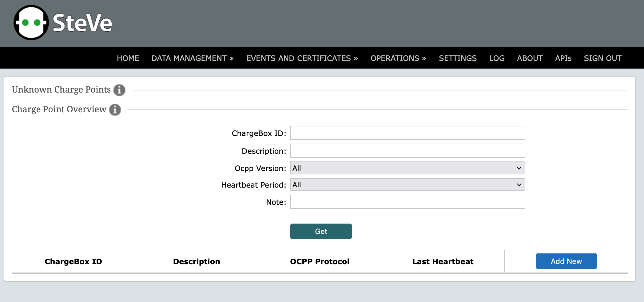Expand the Events and Certificates menu

tap(302, 58)
